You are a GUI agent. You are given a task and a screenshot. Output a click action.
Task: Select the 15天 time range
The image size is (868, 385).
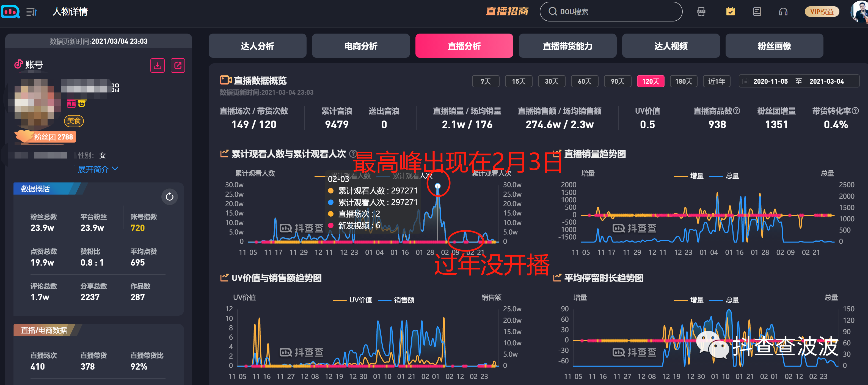click(x=519, y=81)
